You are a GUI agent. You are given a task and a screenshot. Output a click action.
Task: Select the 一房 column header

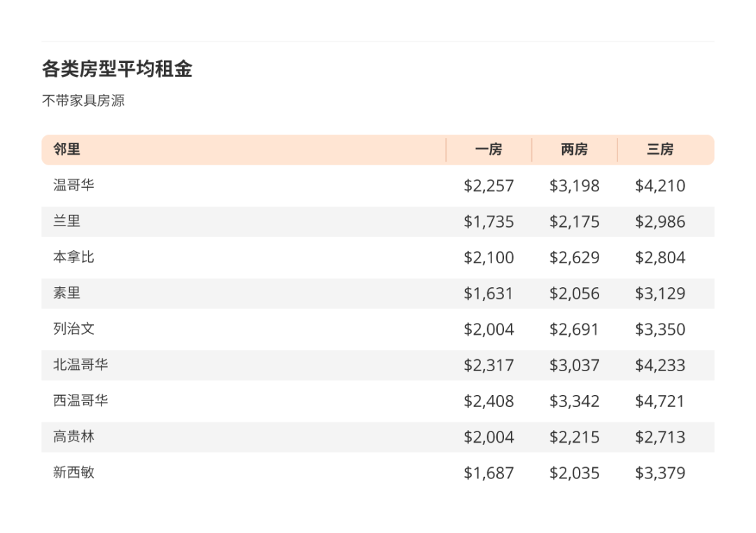point(489,149)
